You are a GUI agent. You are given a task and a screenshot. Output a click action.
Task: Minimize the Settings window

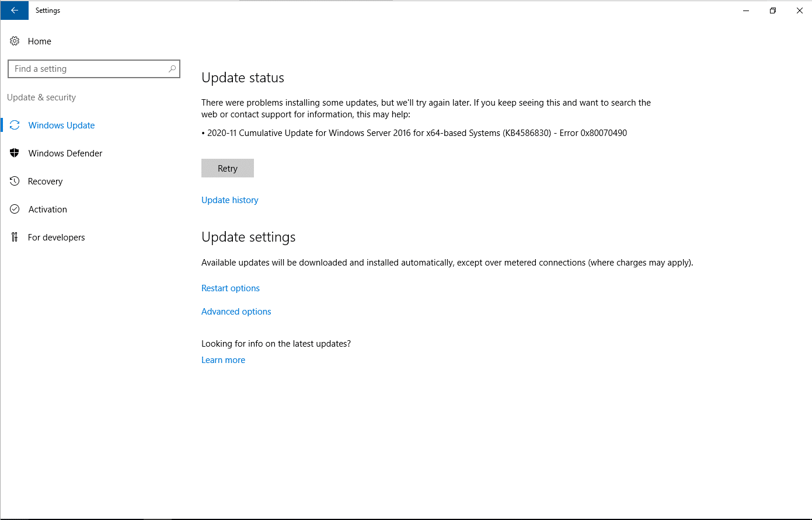pos(746,11)
